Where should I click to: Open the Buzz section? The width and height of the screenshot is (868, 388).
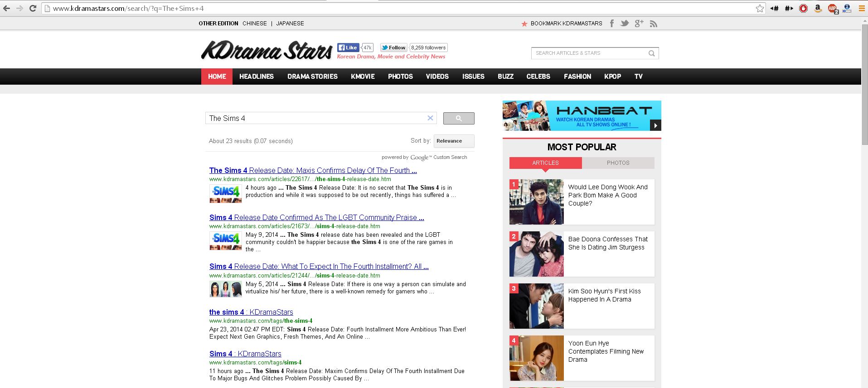click(505, 77)
